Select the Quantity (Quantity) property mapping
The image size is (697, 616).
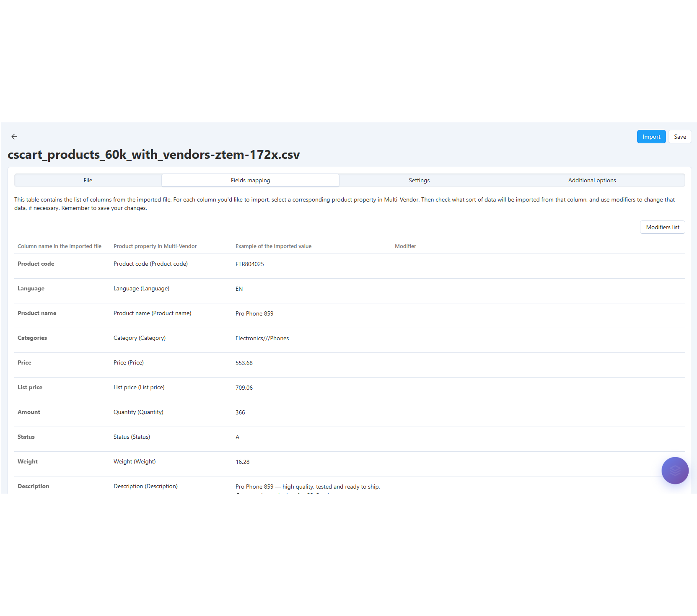click(138, 412)
